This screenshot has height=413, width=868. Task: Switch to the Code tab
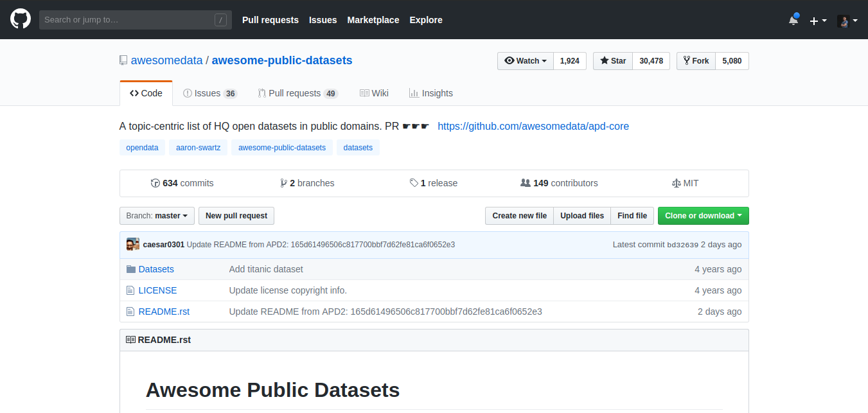pyautogui.click(x=146, y=93)
